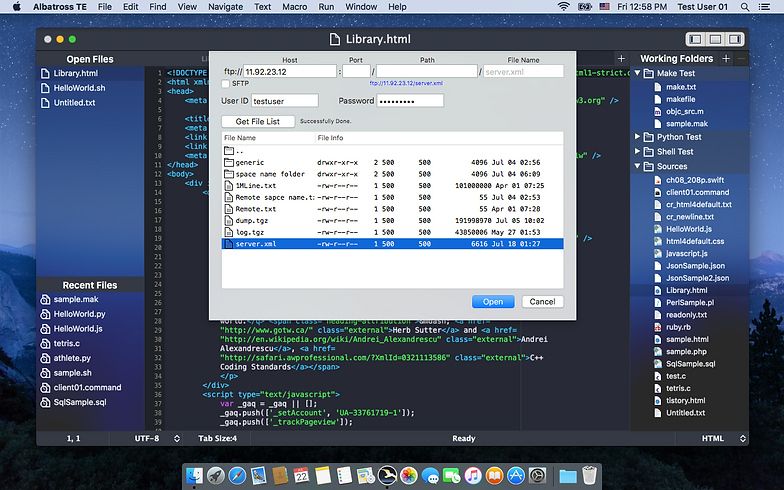The image size is (784, 490).
Task: Select PerlSample.pl in Sources folder
Action: 690,302
